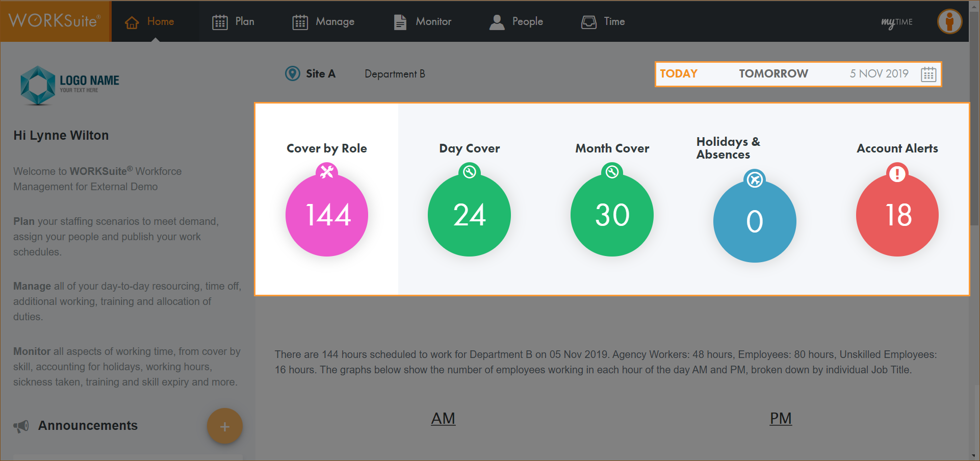Click the Holidays & Absences airplane icon
The image size is (980, 461).
tap(755, 179)
